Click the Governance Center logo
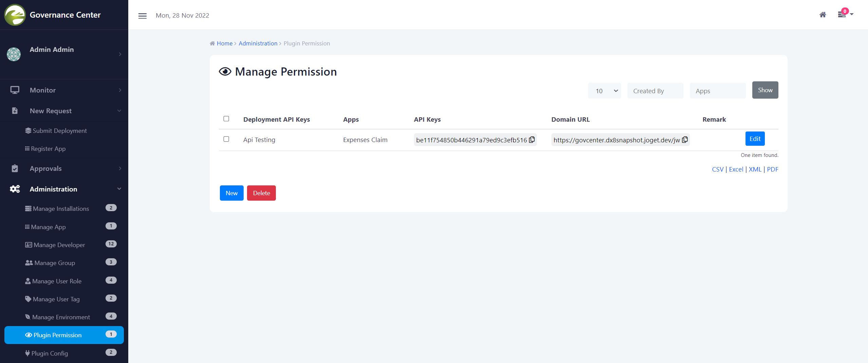The width and height of the screenshot is (868, 363). pos(15,15)
